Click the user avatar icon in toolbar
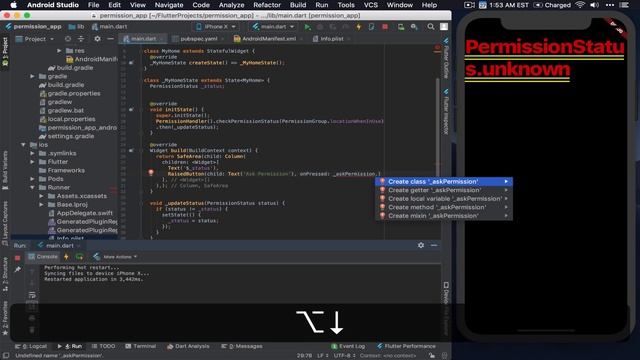The width and height of the screenshot is (640, 360). pyautogui.click(x=444, y=27)
